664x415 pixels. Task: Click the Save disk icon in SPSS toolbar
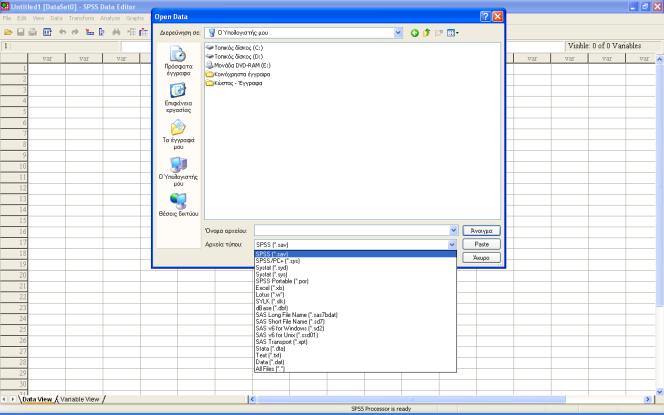point(20,32)
